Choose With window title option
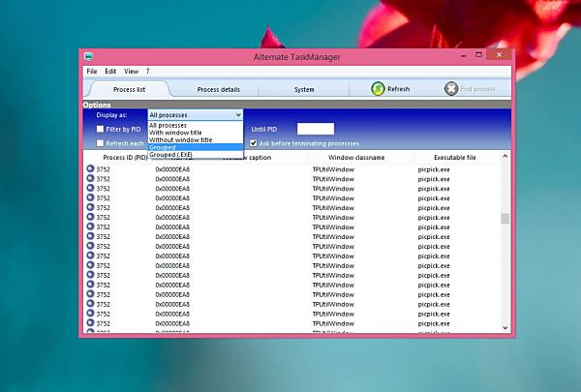This screenshot has width=581, height=392. point(196,133)
